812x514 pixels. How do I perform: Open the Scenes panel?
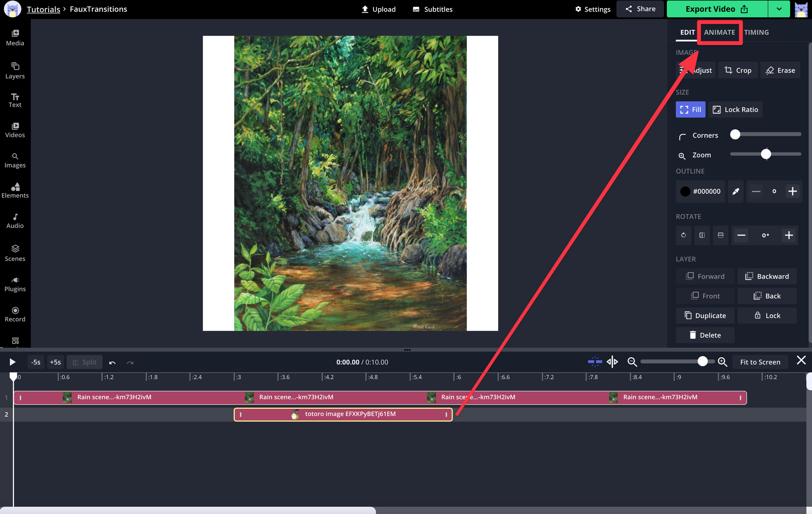click(x=15, y=253)
